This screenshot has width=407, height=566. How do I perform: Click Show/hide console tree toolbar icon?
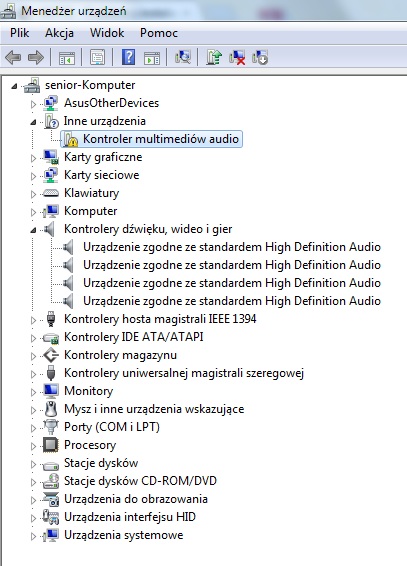67,57
